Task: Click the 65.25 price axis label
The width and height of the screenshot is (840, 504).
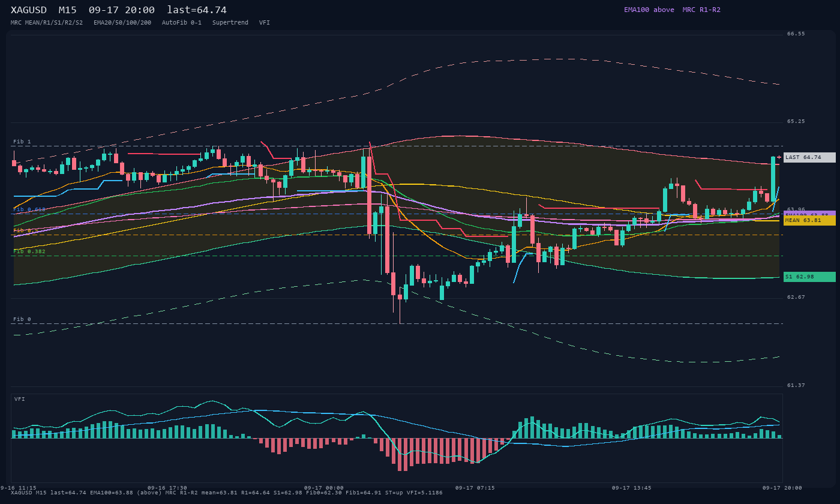Action: click(x=796, y=122)
